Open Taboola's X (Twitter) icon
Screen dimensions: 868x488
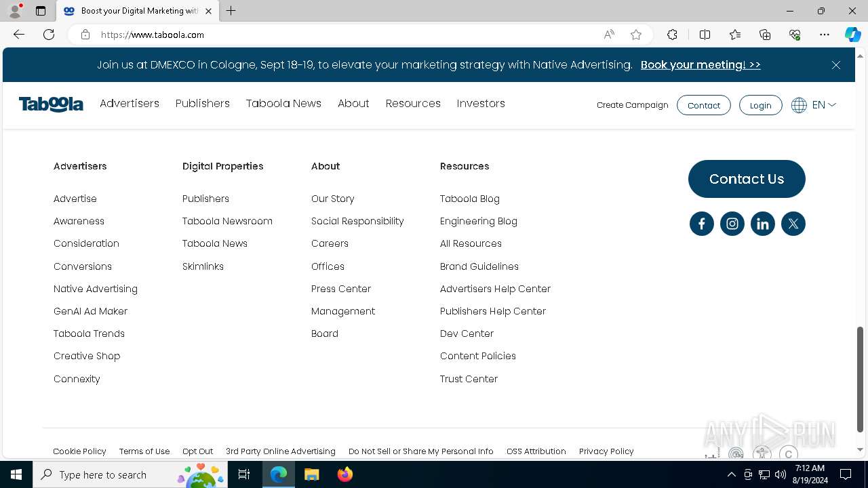(793, 224)
